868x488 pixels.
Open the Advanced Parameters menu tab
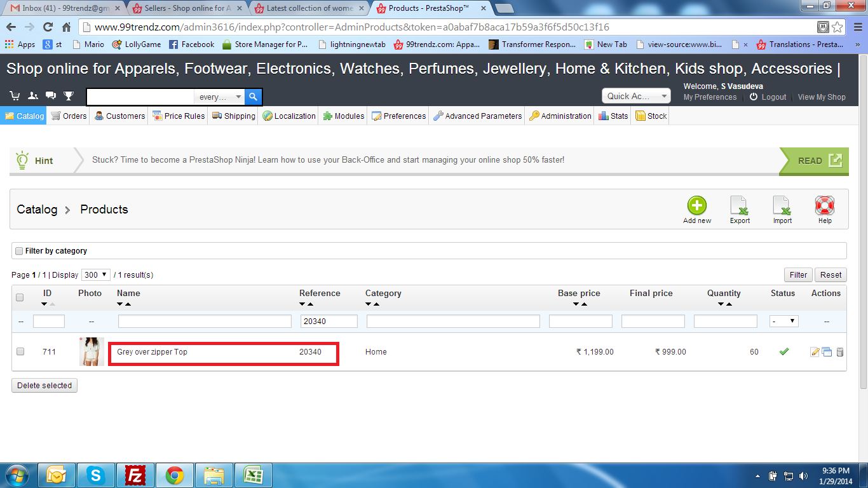(477, 116)
